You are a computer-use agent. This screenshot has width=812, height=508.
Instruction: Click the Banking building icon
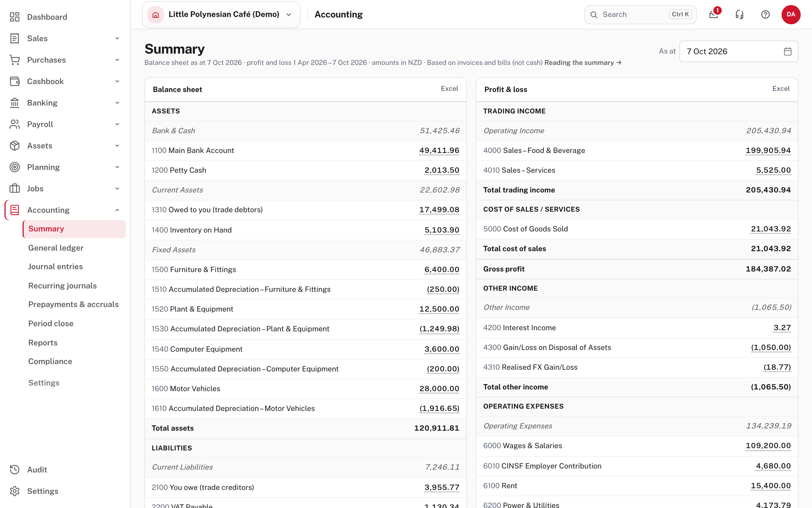click(14, 103)
